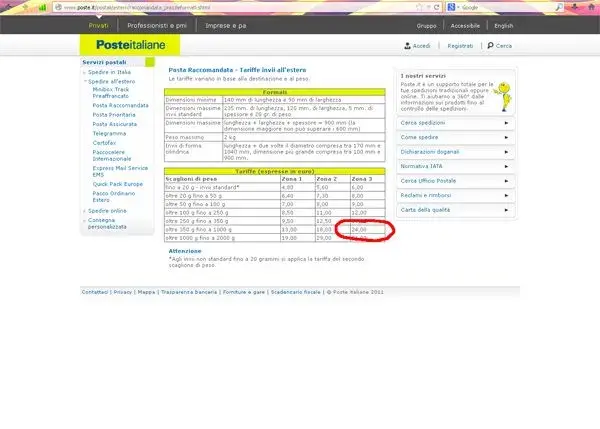Viewport: 600px width, 429px height.
Task: Open the Google search engine selector icon
Action: pos(452,7)
